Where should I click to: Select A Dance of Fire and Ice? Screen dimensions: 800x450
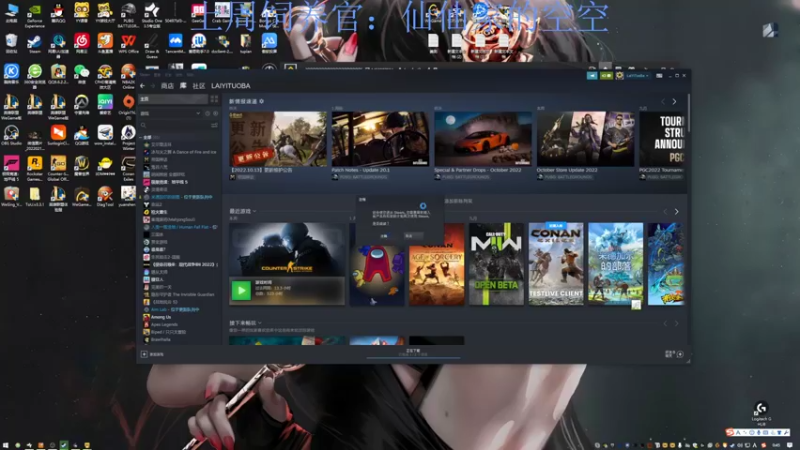tap(180, 152)
